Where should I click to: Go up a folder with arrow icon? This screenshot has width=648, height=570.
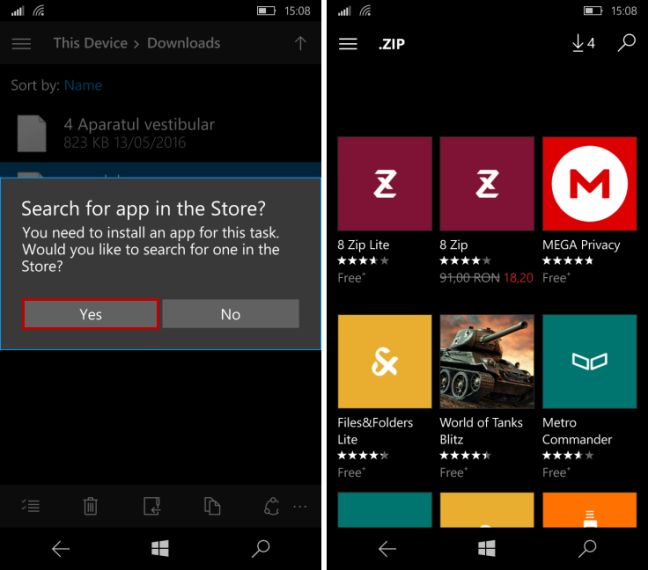[x=300, y=43]
